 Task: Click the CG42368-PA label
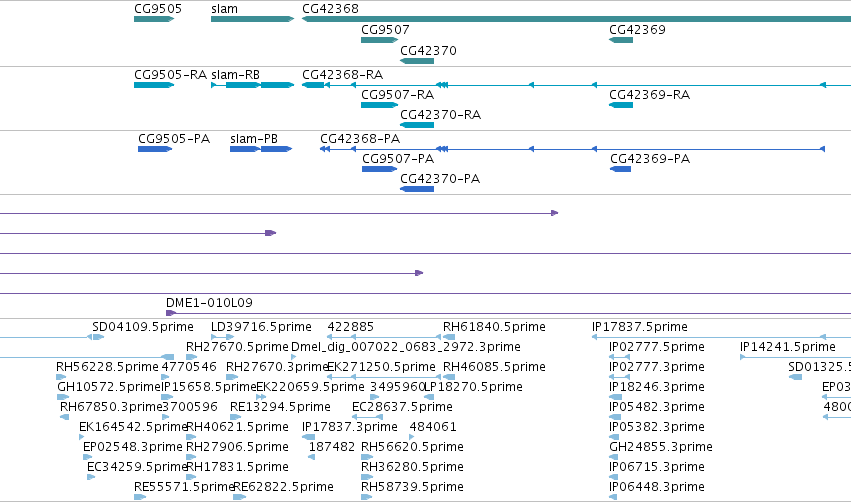[360, 138]
